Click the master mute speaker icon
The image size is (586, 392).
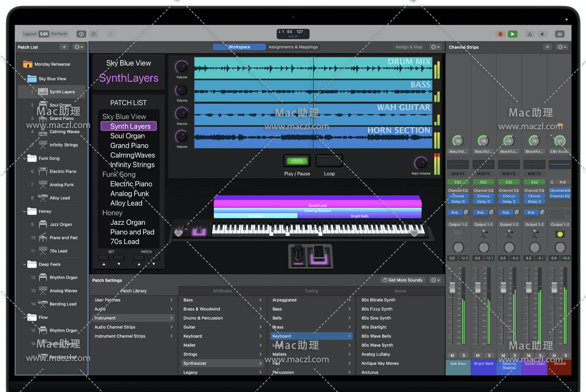pos(543,34)
